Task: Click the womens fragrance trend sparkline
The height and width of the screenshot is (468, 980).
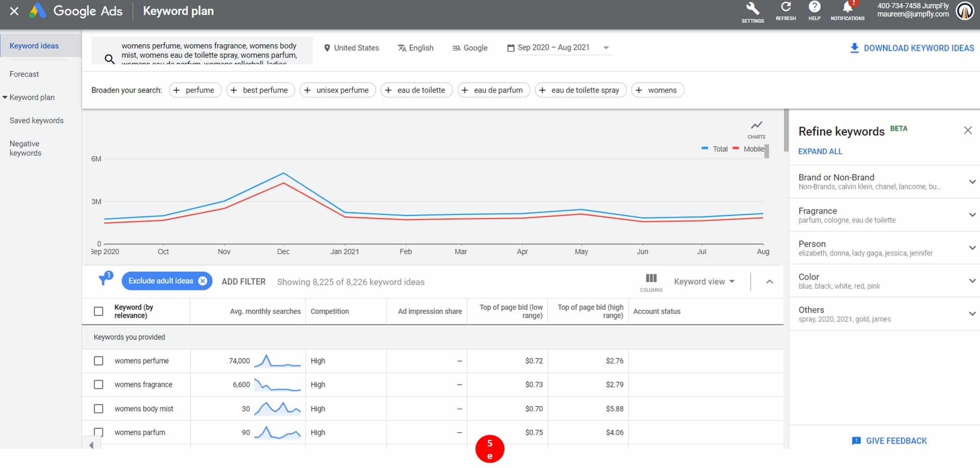Action: 277,385
